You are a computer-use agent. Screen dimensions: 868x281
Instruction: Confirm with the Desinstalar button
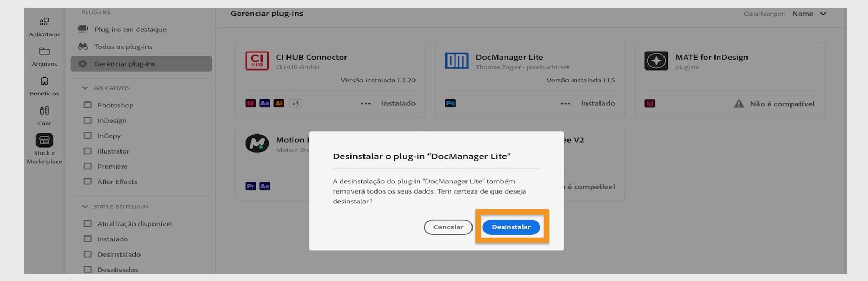511,227
